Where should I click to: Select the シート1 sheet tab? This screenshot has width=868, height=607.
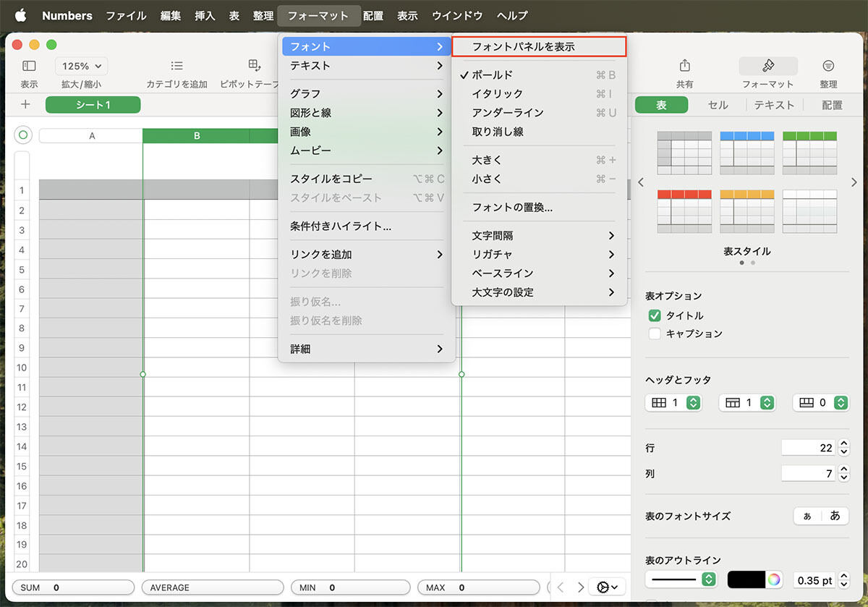pyautogui.click(x=93, y=105)
